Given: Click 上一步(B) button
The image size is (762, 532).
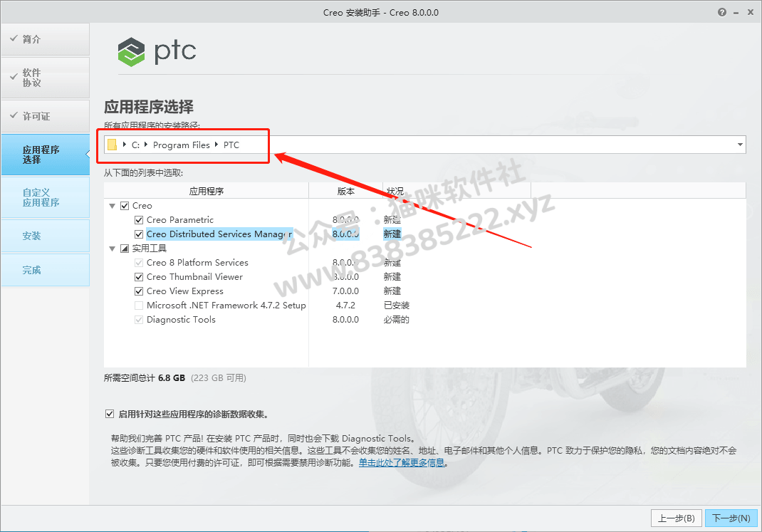Looking at the screenshot, I should pos(676,518).
